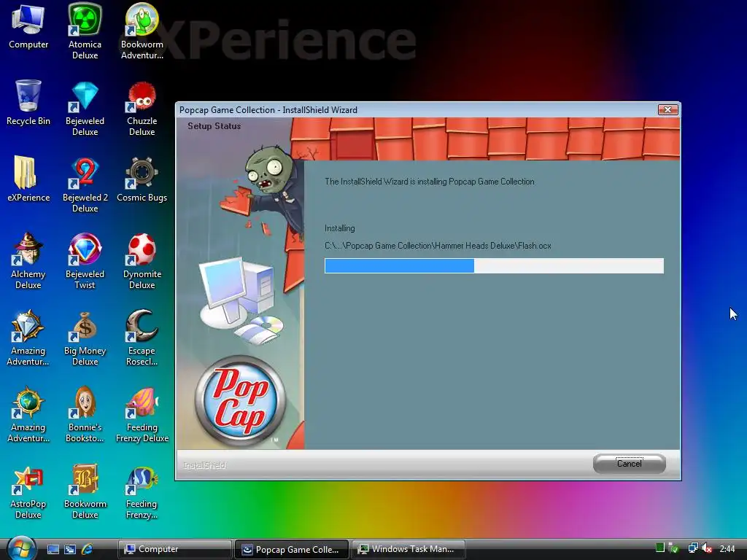Select Amazing Adventures icon with globe compass
The height and width of the screenshot is (560, 747).
tap(28, 414)
